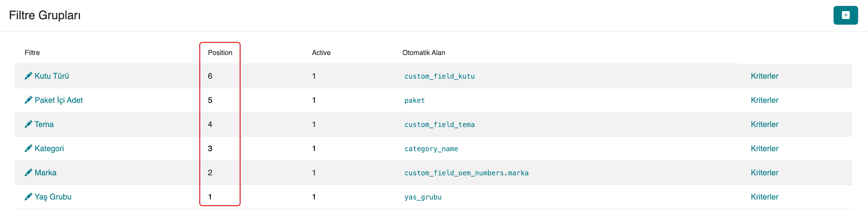
Task: Open the Yaş Grubu filter name link
Action: (x=53, y=197)
